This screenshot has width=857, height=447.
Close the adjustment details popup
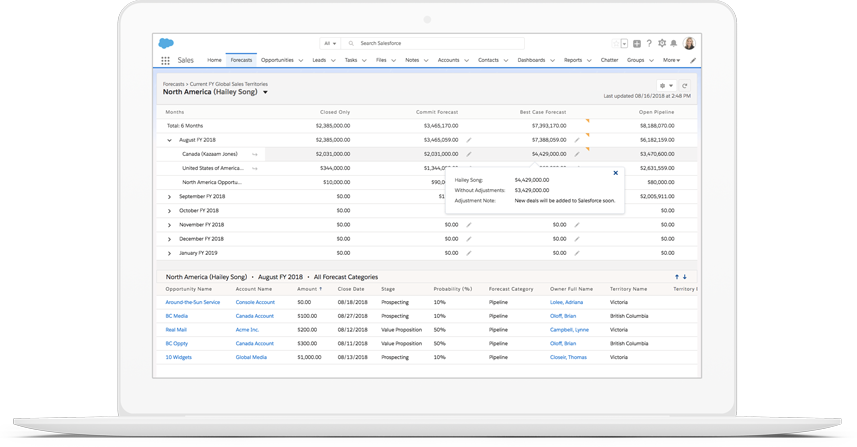click(x=615, y=173)
